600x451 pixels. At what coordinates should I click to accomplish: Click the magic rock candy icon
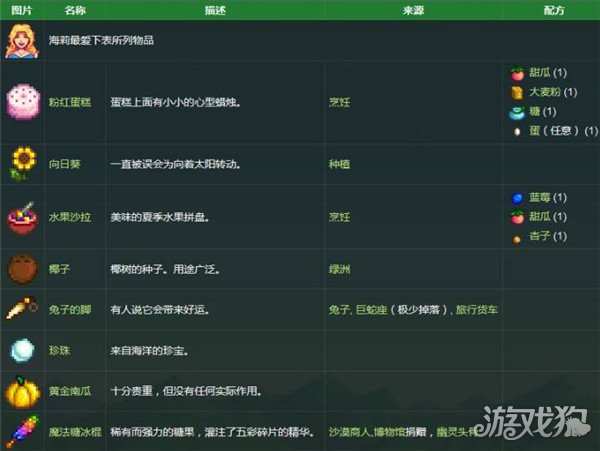pyautogui.click(x=22, y=431)
